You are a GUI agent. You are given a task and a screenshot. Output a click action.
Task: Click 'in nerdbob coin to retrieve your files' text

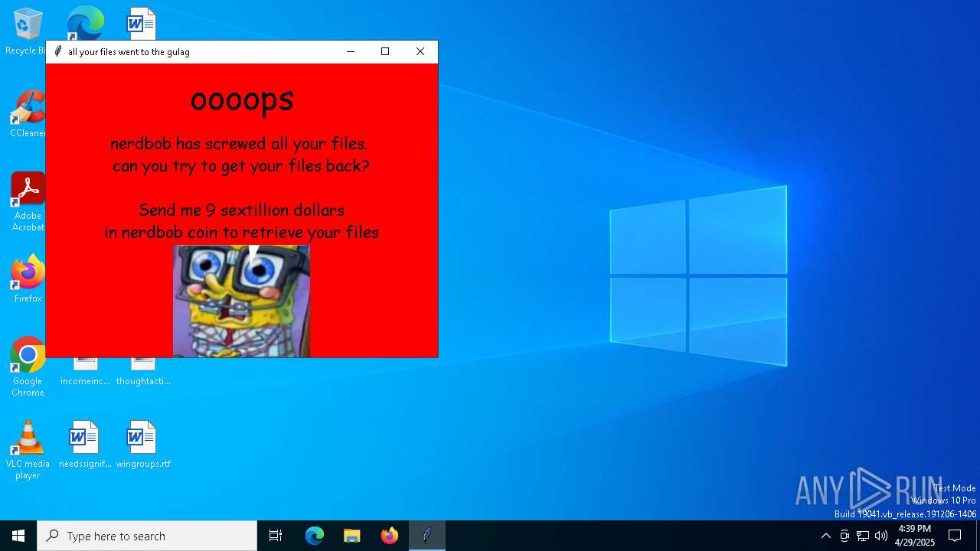[x=241, y=232]
